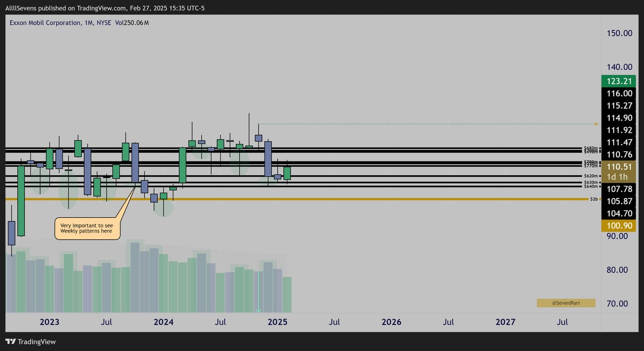
Task: Select the gold 100.90 price level label
Action: pos(619,226)
